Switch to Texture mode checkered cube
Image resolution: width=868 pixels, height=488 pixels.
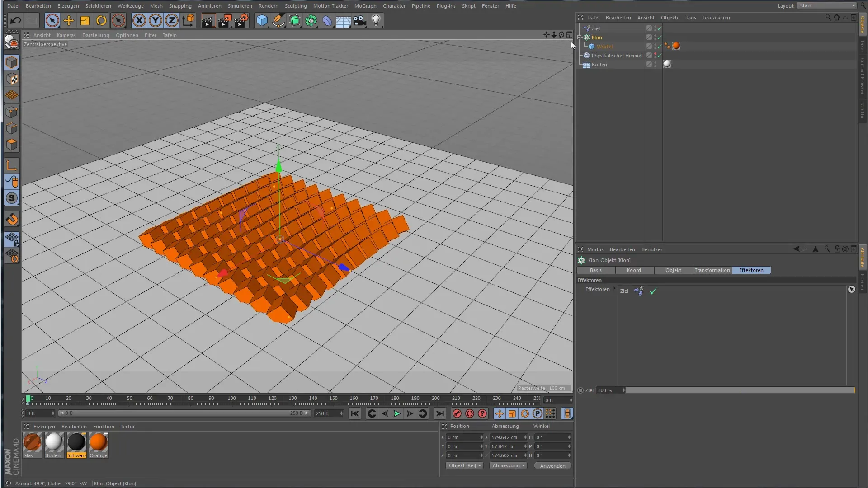click(12, 79)
